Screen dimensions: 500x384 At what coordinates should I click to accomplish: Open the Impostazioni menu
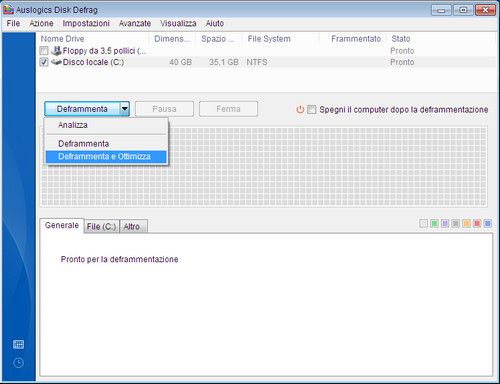tap(86, 23)
